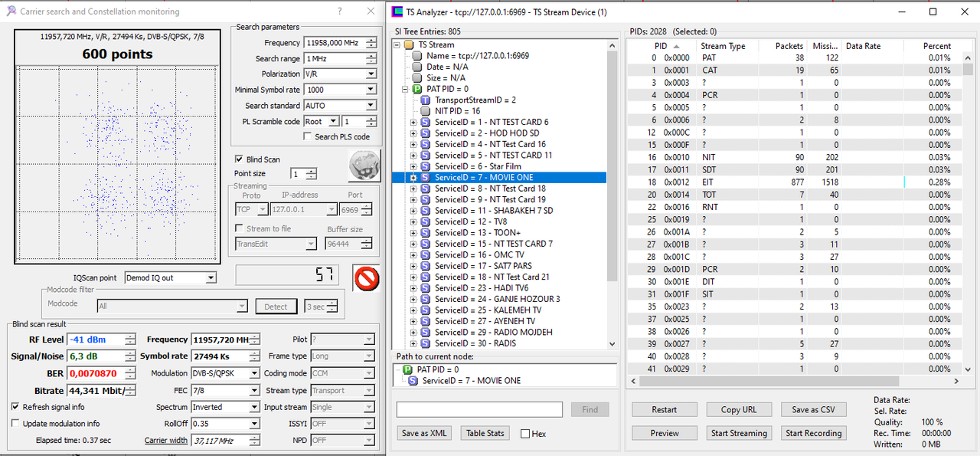Uncheck Refresh signal info
This screenshot has width=980, height=456.
[15, 407]
